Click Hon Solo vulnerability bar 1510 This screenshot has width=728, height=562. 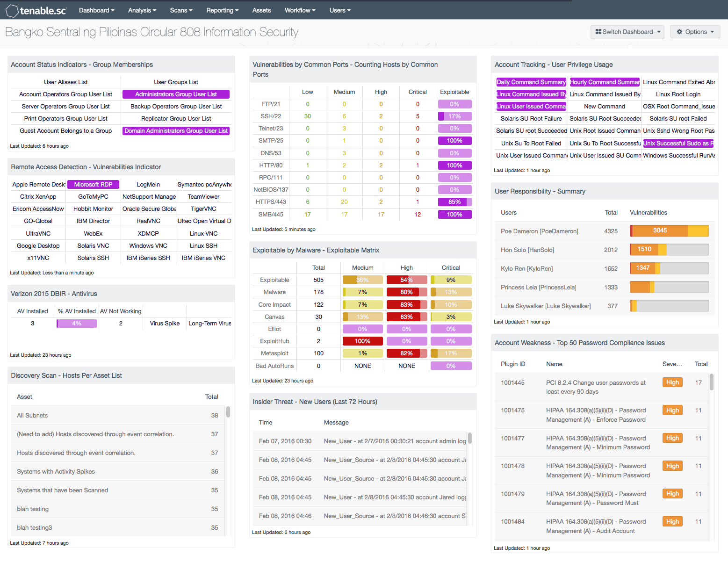click(x=669, y=249)
